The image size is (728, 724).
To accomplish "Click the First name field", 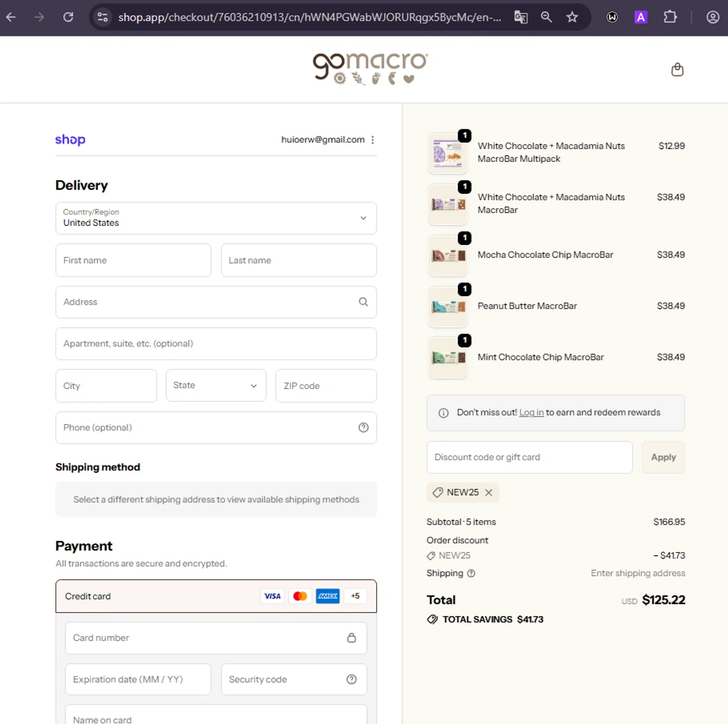I will pyautogui.click(x=133, y=260).
